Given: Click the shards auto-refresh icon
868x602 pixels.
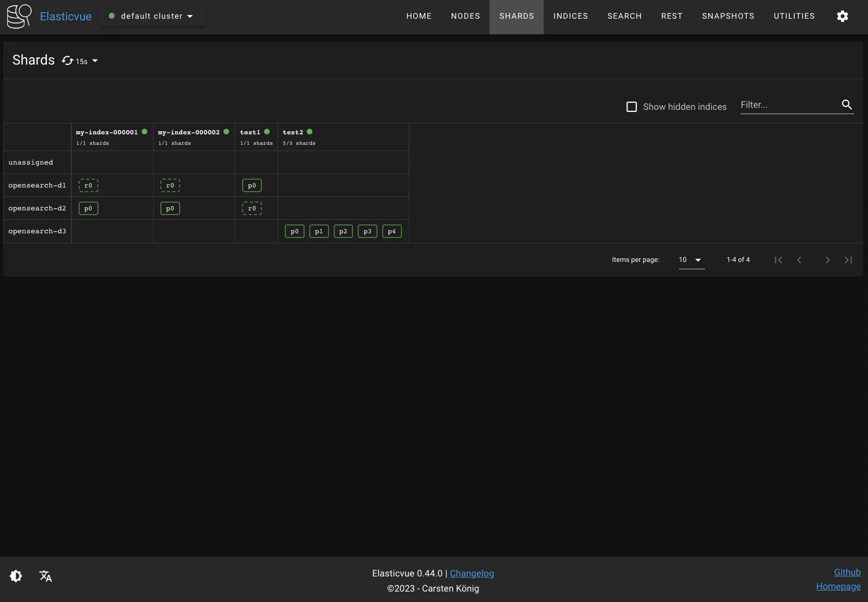Looking at the screenshot, I should pos(67,60).
